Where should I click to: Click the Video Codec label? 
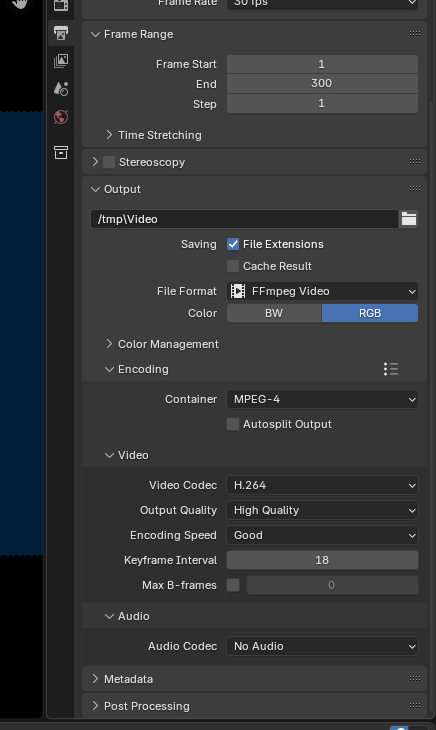pyautogui.click(x=183, y=485)
